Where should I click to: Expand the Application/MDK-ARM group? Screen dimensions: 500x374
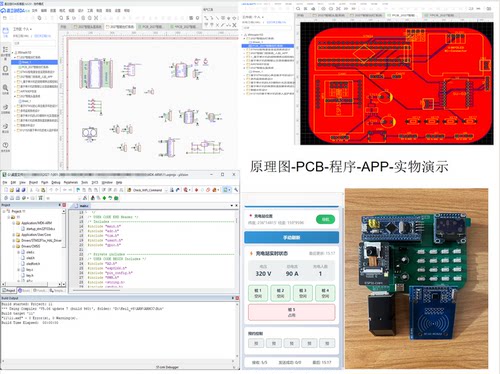pyautogui.click(x=14, y=223)
